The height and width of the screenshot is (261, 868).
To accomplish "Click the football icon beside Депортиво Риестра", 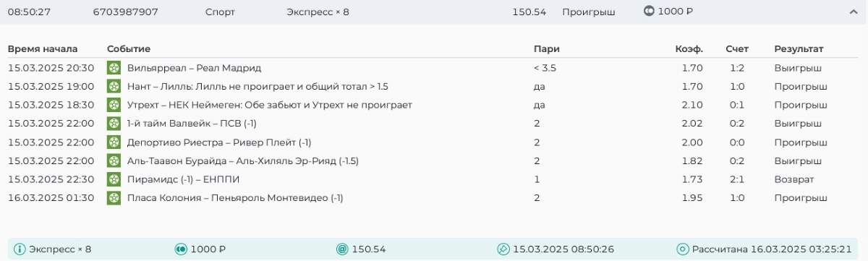I will pos(114,142).
